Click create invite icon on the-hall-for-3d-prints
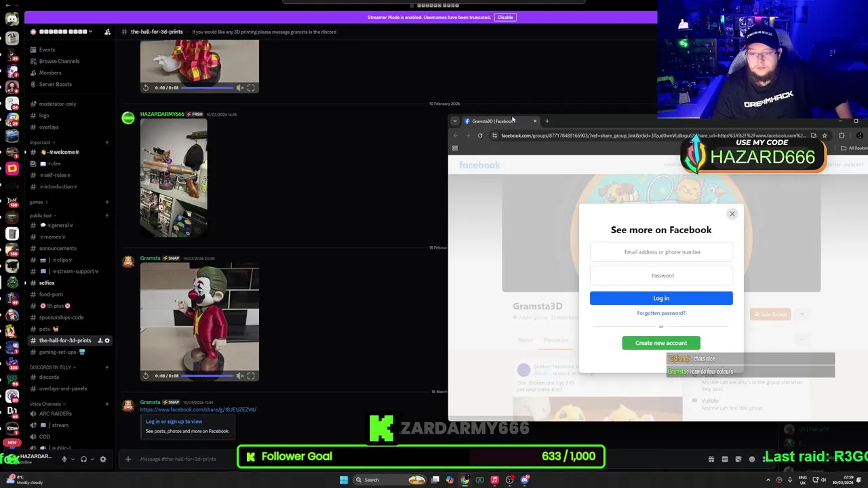The image size is (868, 488). 100,340
